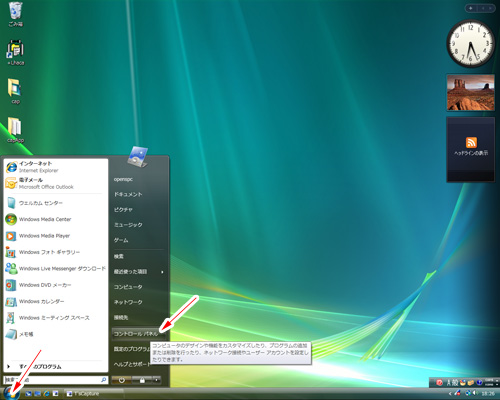Launch Windows DVD メーカー

tap(56, 285)
